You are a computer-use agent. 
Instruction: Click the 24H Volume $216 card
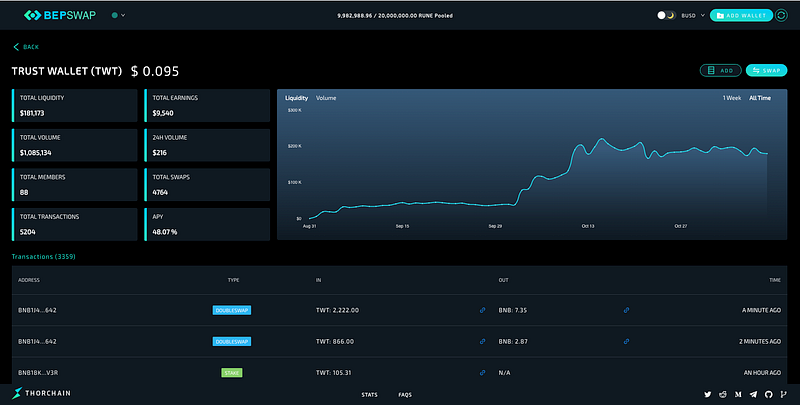(x=207, y=145)
